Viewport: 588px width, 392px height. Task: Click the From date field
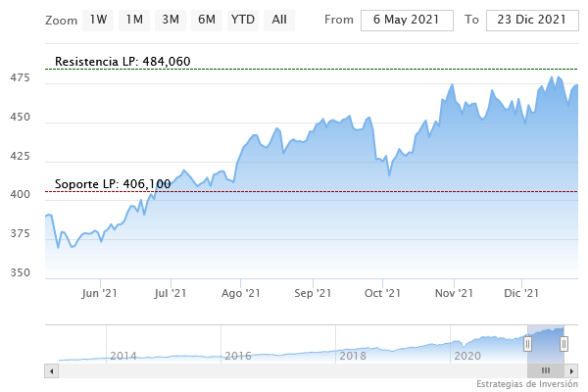click(x=407, y=21)
